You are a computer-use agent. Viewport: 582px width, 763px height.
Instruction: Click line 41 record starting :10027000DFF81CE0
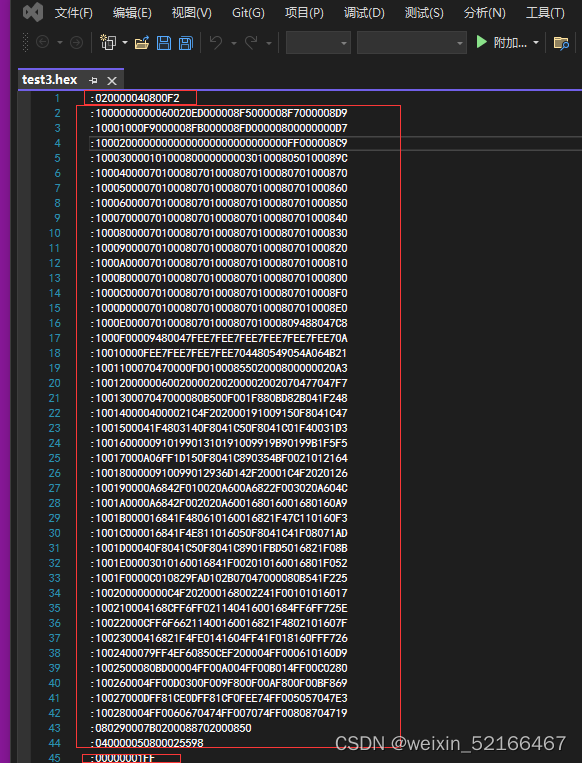(219, 698)
